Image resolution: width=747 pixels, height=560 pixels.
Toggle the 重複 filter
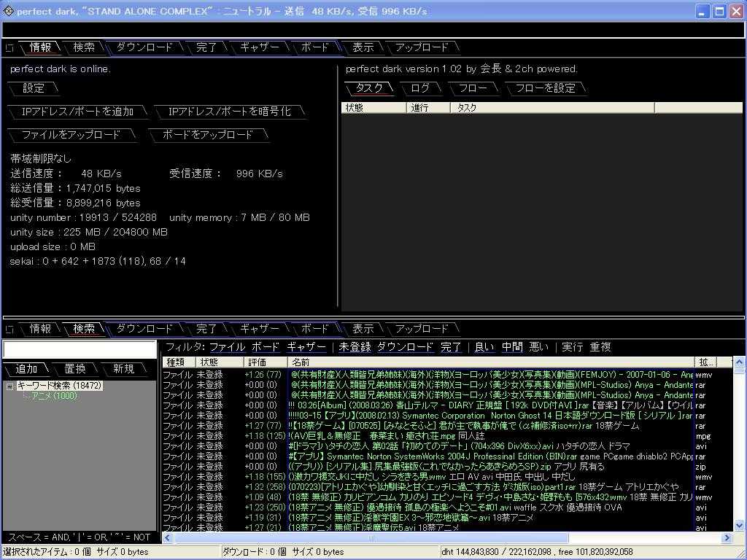click(600, 347)
